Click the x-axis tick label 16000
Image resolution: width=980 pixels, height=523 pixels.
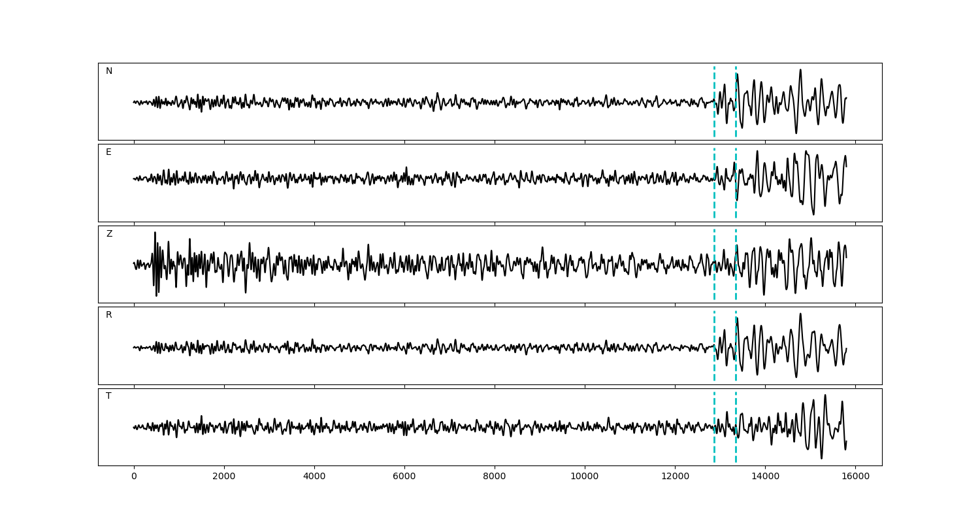tap(855, 477)
